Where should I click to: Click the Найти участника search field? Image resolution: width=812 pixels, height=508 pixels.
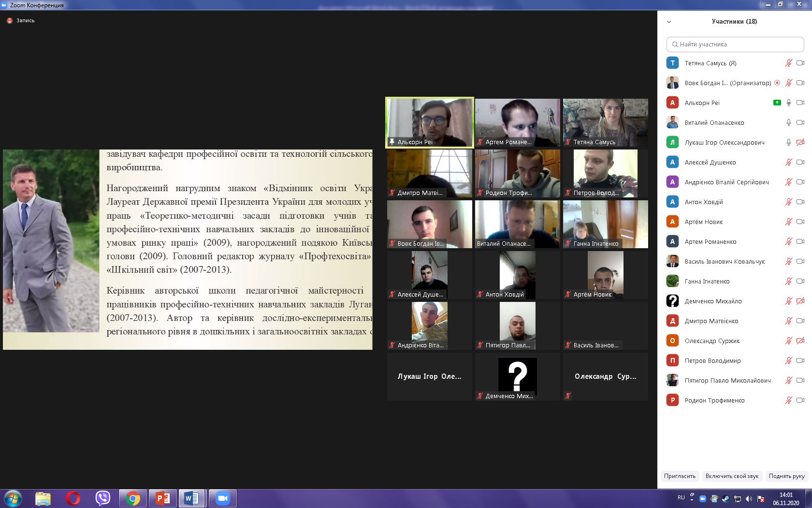click(x=735, y=44)
